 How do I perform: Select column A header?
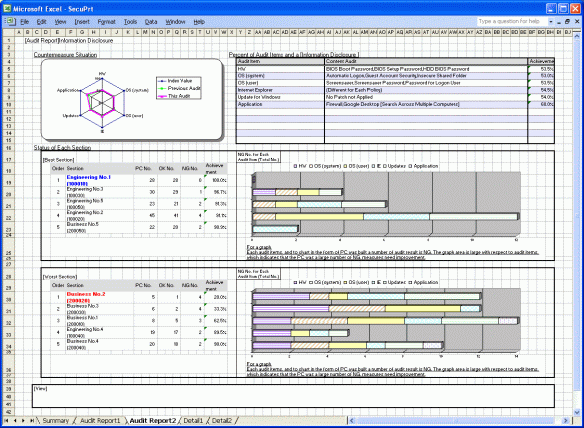pyautogui.click(x=19, y=32)
